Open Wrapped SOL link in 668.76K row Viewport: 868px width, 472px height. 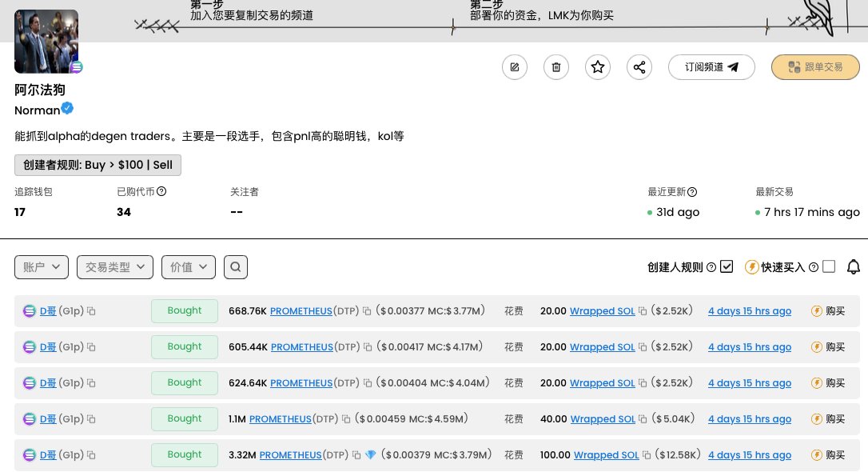(603, 310)
